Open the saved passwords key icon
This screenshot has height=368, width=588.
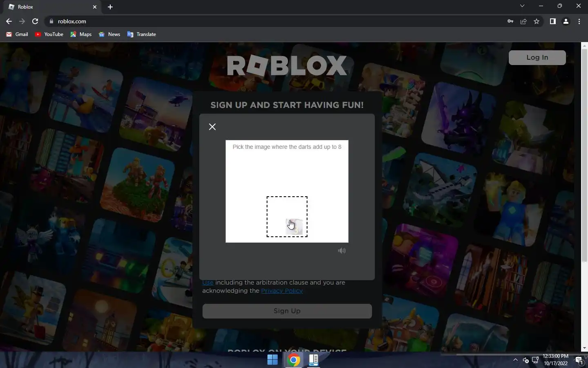click(x=510, y=21)
